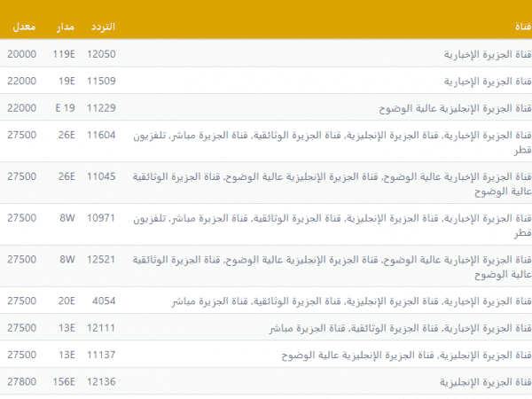Click channel name in the 12050 row
This screenshot has width=532, height=399.
[x=488, y=54]
